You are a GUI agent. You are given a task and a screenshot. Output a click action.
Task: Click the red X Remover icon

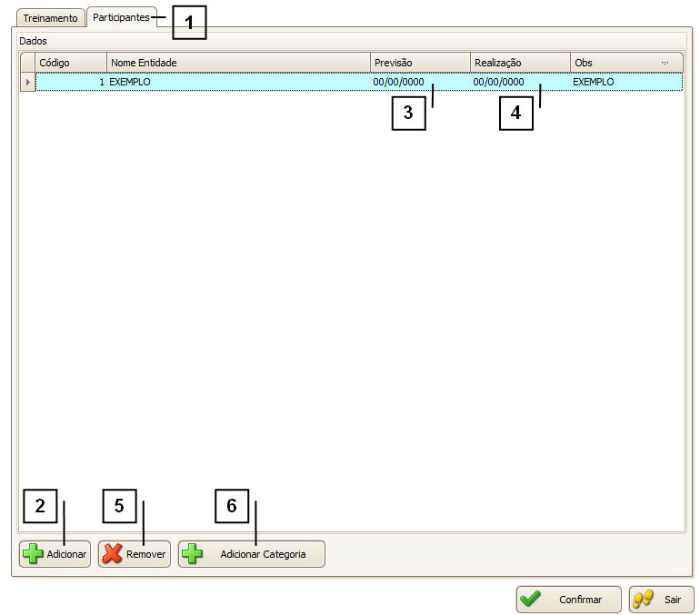pos(113,554)
